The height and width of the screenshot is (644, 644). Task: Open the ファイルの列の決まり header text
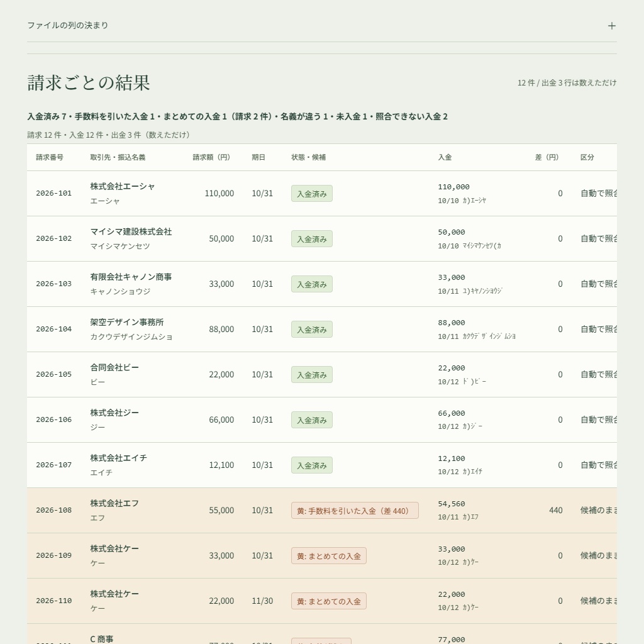point(68,25)
